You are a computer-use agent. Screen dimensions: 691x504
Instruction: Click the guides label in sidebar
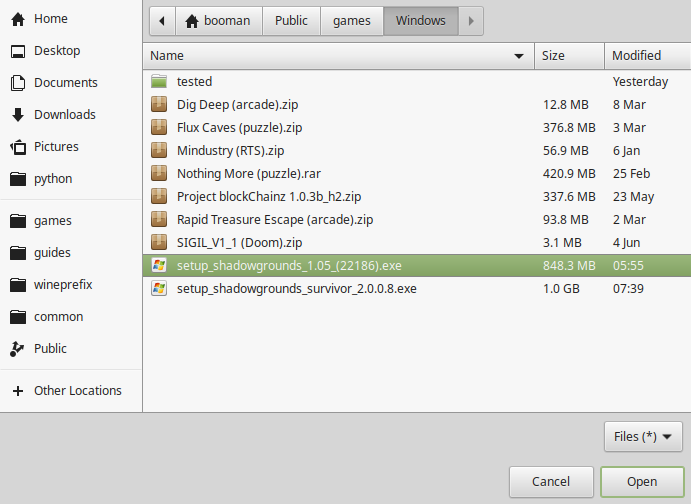pyautogui.click(x=52, y=253)
